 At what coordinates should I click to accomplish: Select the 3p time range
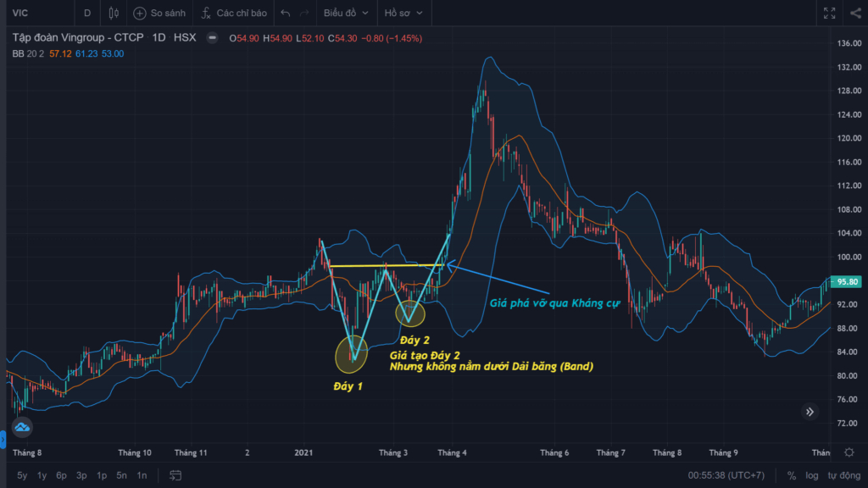click(81, 475)
